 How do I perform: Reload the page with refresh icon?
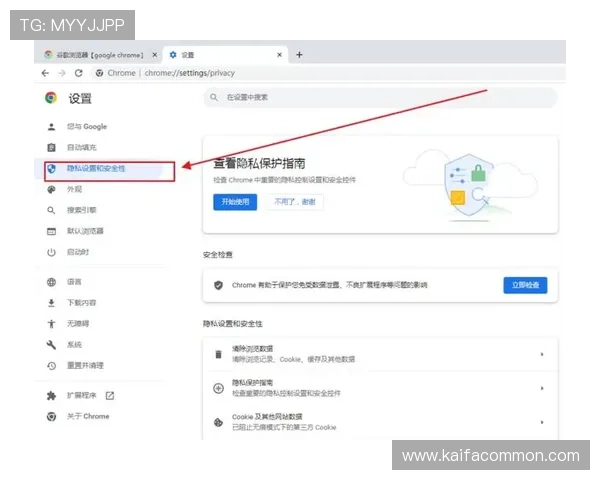coord(78,73)
